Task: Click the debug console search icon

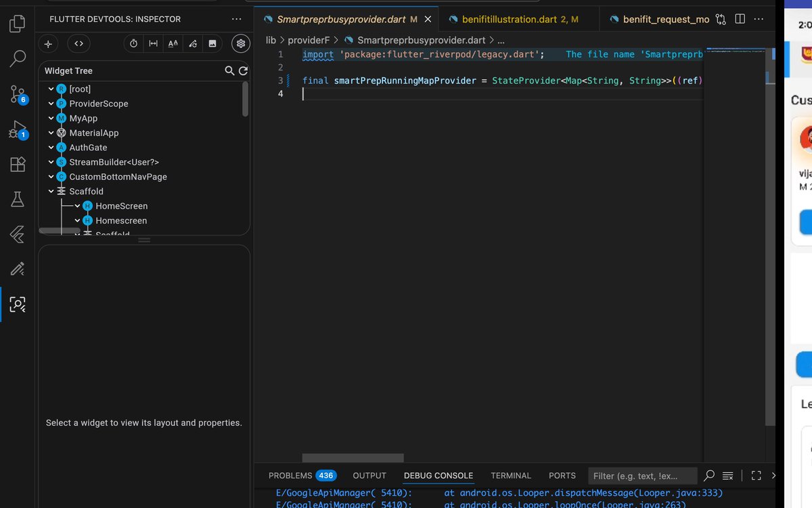Action: [x=709, y=475]
